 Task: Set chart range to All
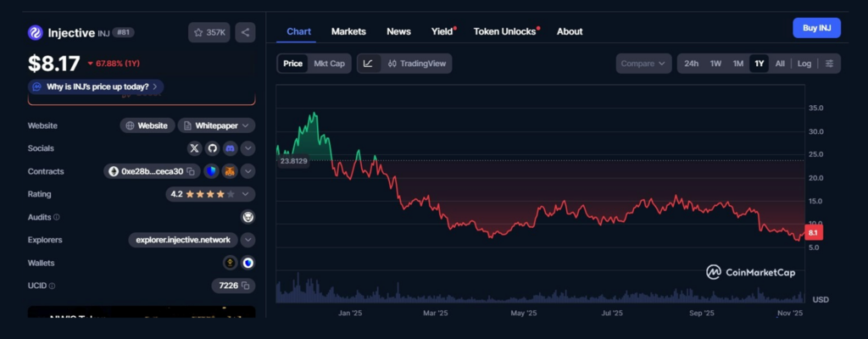pyautogui.click(x=780, y=64)
